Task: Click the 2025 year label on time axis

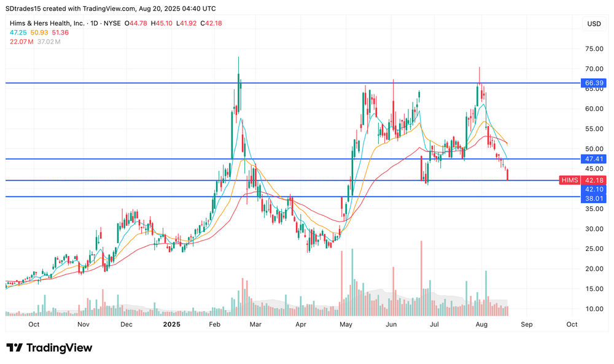Action: [172, 324]
